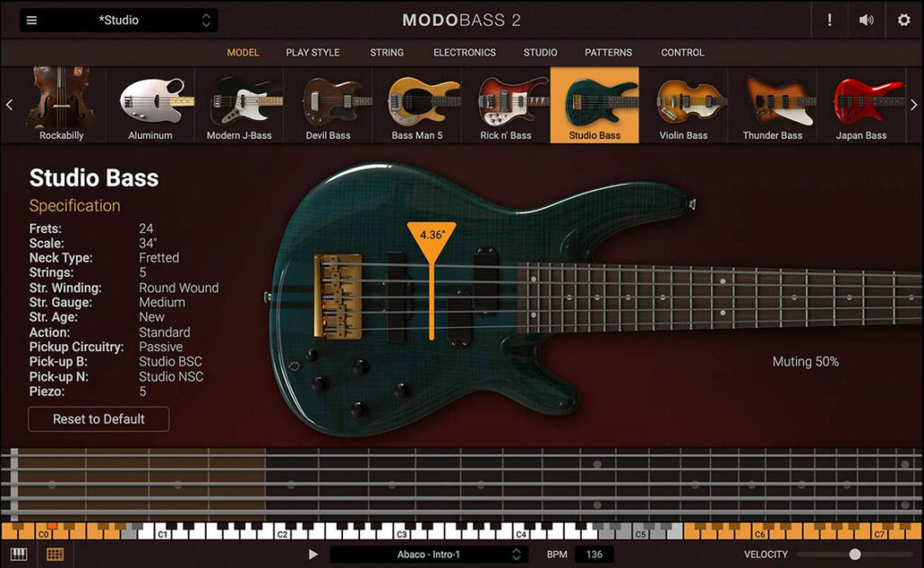The height and width of the screenshot is (568, 924).
Task: Show more bass models with right arrow
Action: tap(913, 105)
